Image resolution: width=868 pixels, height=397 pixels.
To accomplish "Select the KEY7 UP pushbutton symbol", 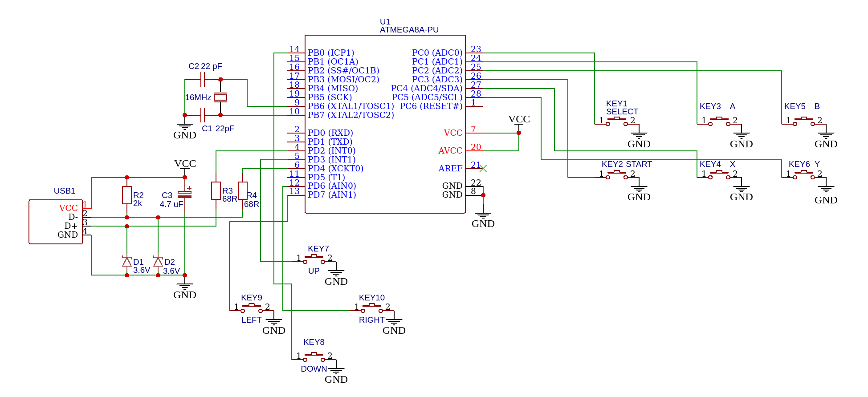I will (x=314, y=259).
